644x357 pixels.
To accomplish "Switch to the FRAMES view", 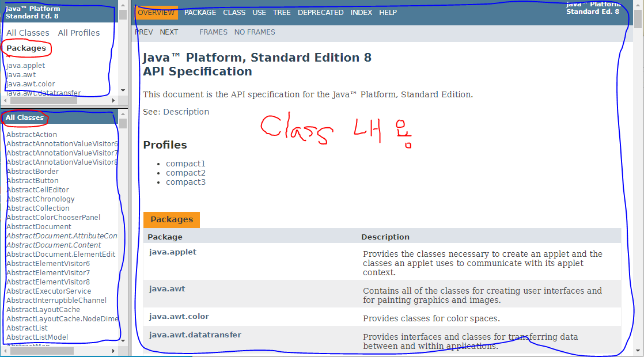I will 213,32.
